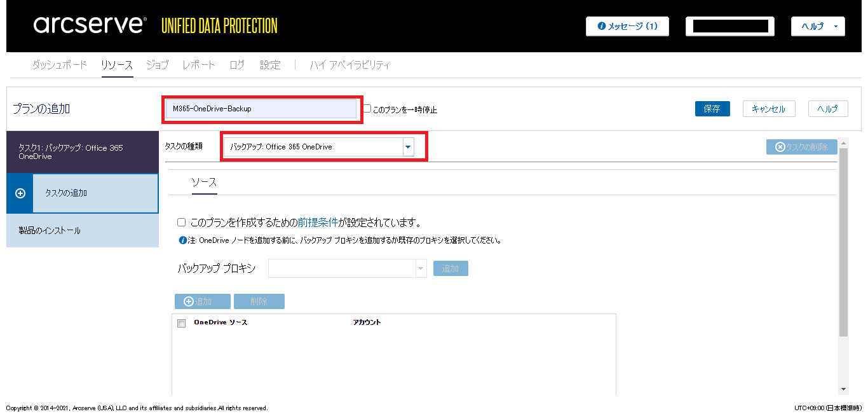Switch to レポート tab
868x414 pixels.
click(x=199, y=65)
